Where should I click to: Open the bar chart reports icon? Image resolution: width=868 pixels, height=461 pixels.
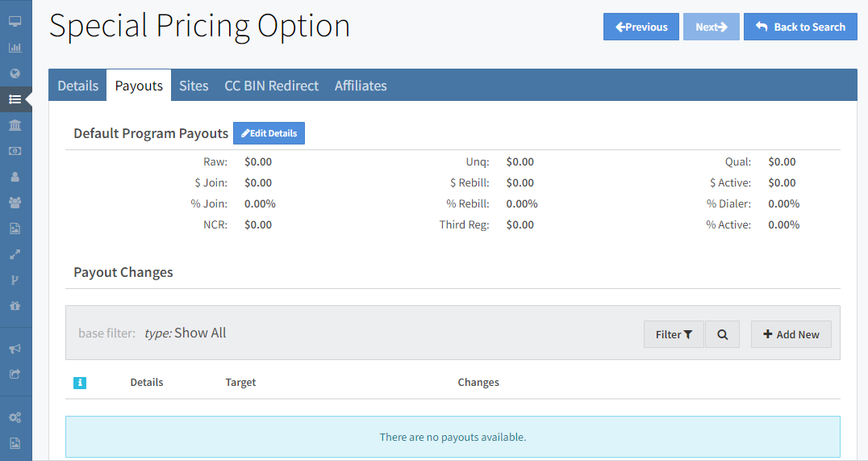click(x=15, y=47)
